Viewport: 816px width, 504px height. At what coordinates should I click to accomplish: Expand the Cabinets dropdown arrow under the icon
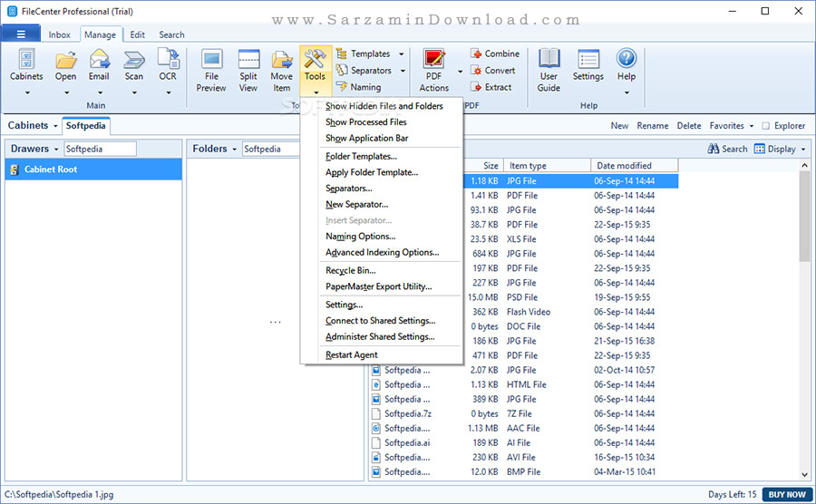(27, 93)
